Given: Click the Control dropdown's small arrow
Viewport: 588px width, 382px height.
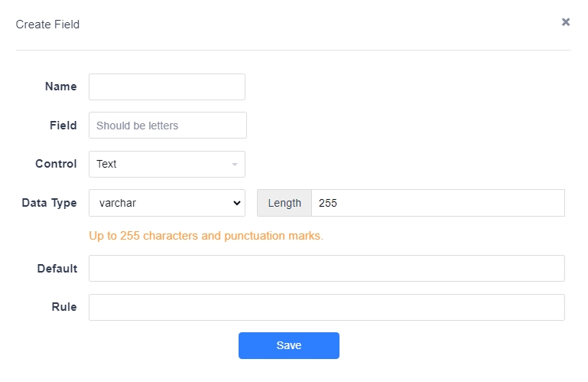Looking at the screenshot, I should (x=235, y=164).
